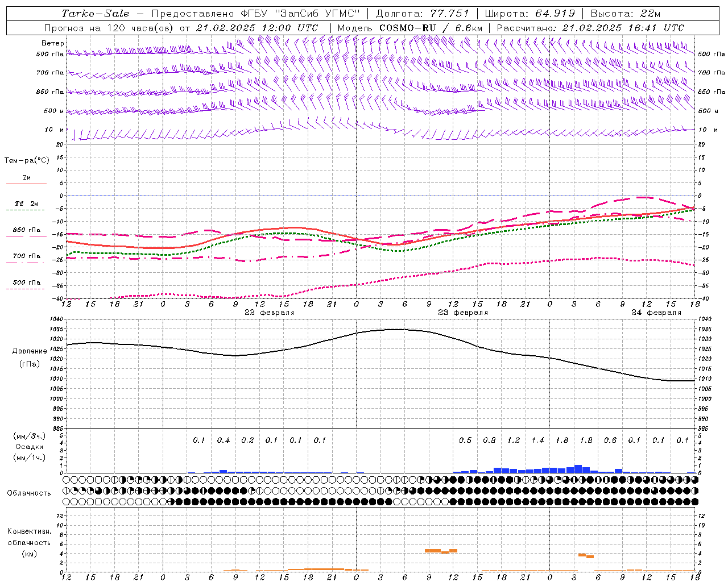Click the Tarko-Sale station name in the header
The width and height of the screenshot is (728, 582).
coord(95,14)
